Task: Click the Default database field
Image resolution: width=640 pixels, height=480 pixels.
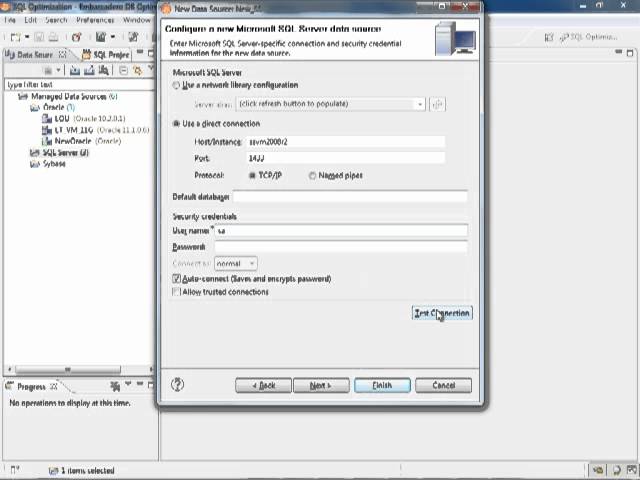Action: click(350, 197)
